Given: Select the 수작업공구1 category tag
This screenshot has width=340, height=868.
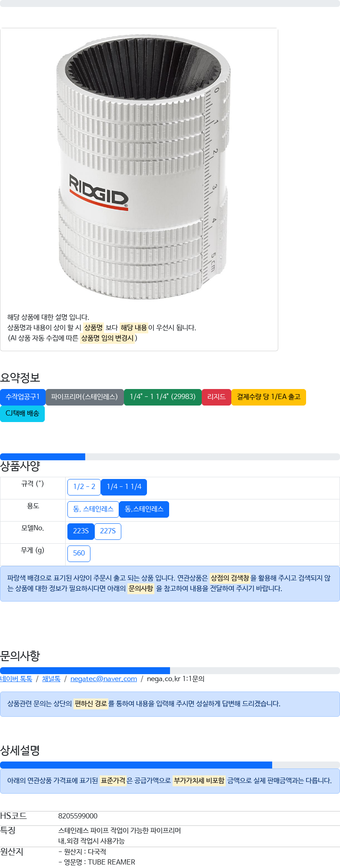Looking at the screenshot, I should click(23, 397).
